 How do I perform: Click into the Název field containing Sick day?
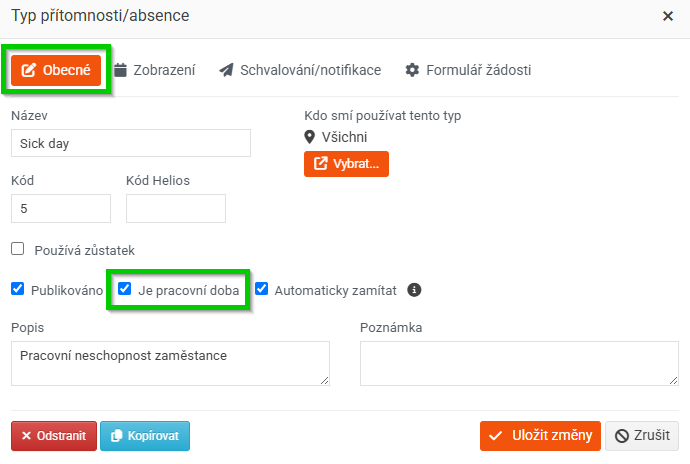[131, 143]
